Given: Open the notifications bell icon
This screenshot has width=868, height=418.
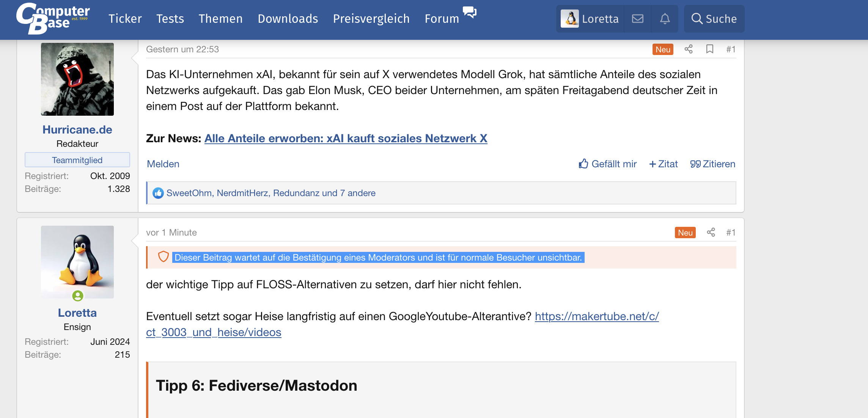Looking at the screenshot, I should pyautogui.click(x=665, y=19).
